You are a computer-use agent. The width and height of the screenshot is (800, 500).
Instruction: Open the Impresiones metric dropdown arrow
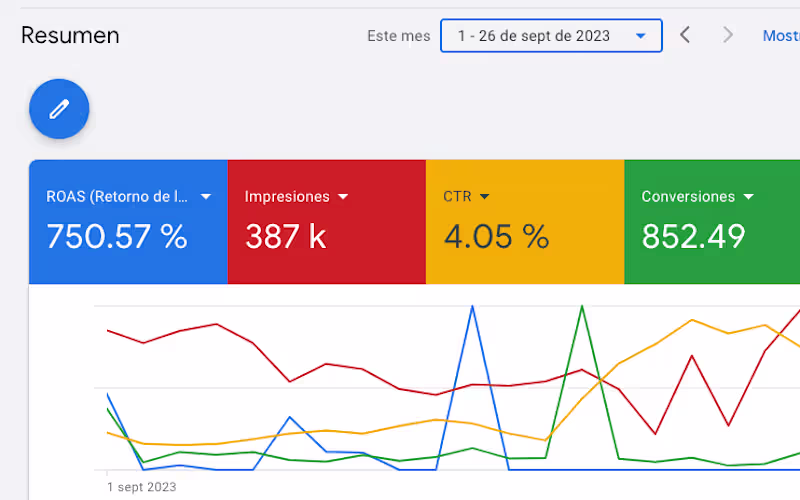[x=343, y=197]
